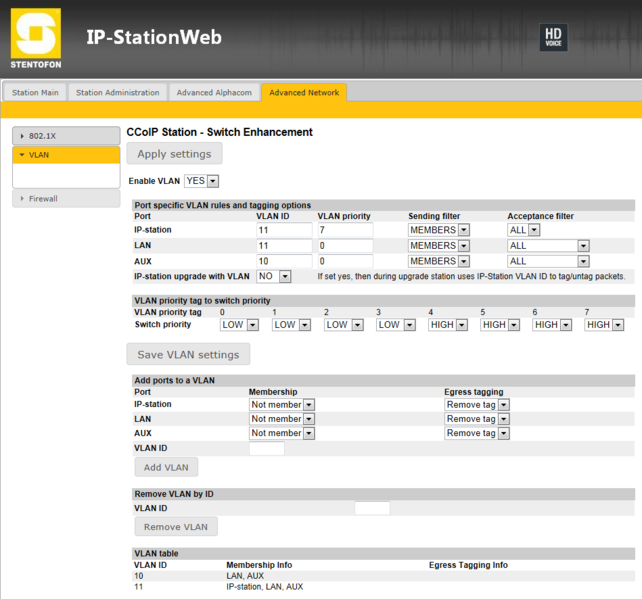Open LAN Egress tagging dropdown

[477, 419]
